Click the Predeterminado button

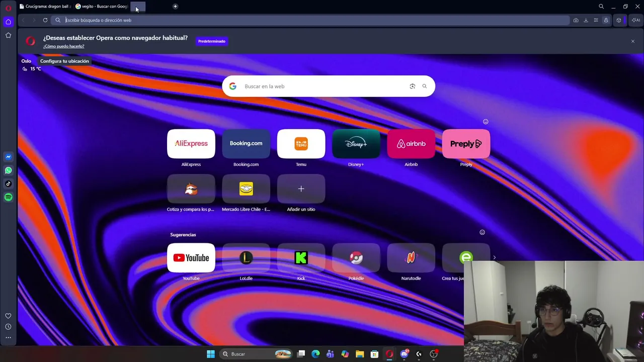[212, 41]
